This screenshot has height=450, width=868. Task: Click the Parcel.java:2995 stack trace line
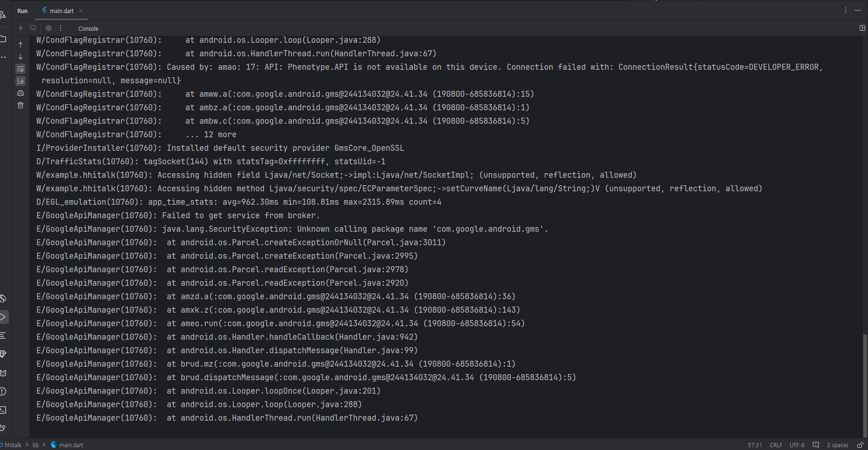tap(227, 256)
